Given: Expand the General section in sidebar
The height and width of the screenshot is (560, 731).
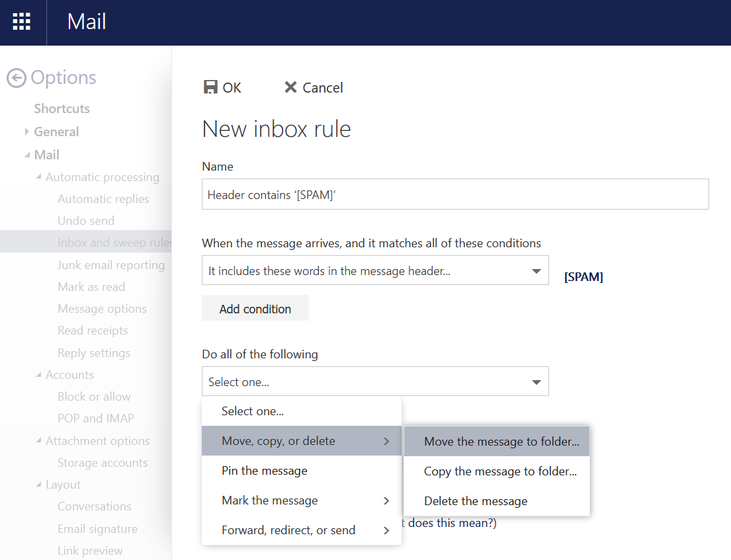Looking at the screenshot, I should click(27, 132).
